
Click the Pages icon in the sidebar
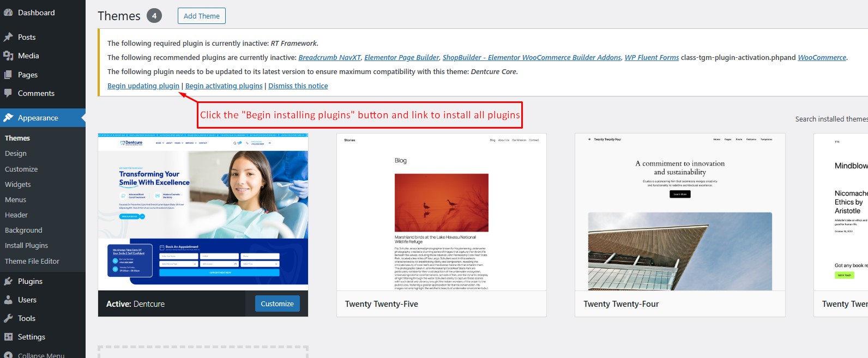pyautogui.click(x=8, y=75)
